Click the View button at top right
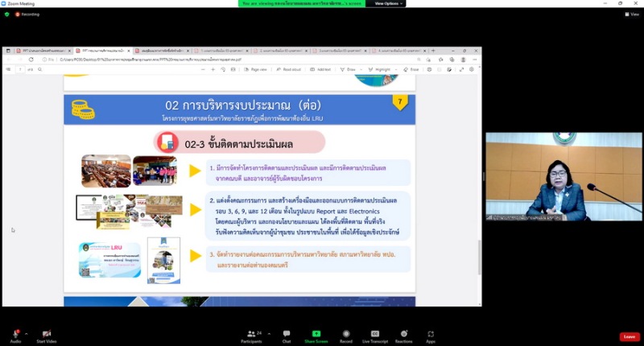This screenshot has width=644, height=346. click(632, 14)
